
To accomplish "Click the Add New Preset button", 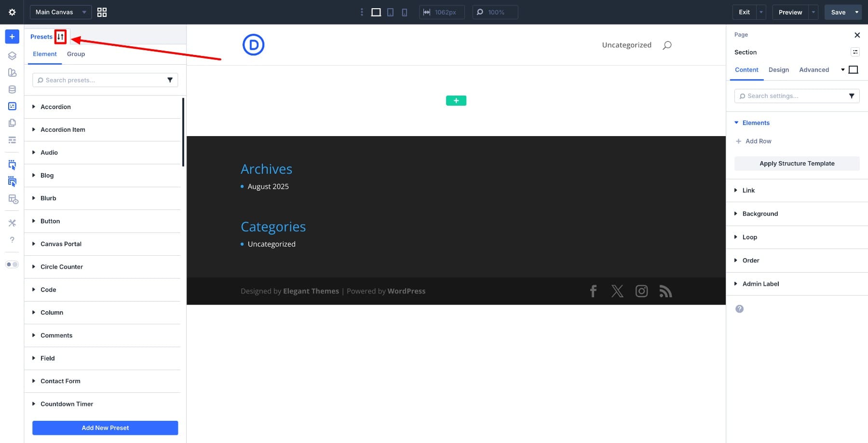I will click(x=105, y=428).
